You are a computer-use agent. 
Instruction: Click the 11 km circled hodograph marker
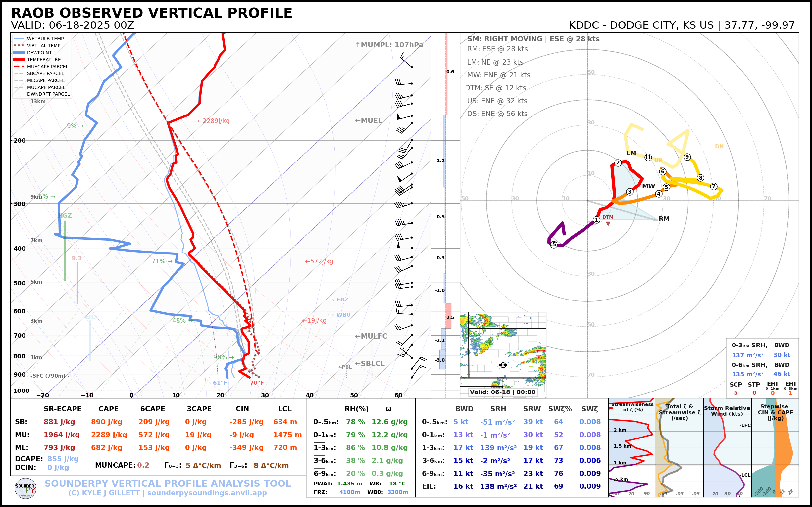(648, 157)
